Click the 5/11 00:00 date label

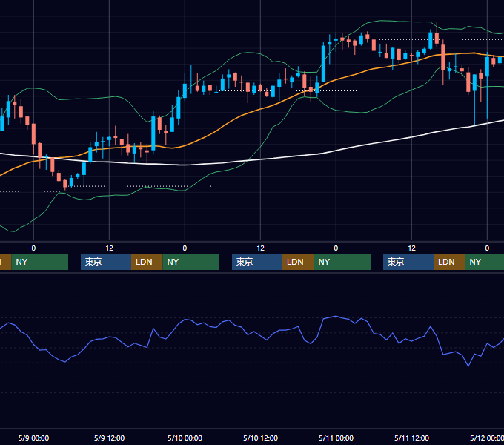(336, 438)
